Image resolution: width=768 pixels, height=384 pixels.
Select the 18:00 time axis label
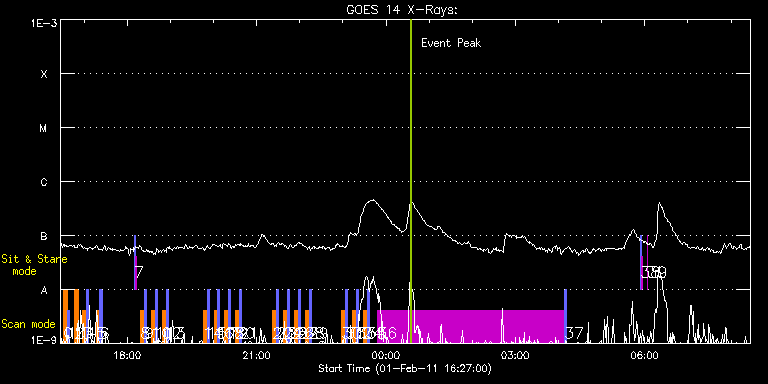pyautogui.click(x=127, y=355)
